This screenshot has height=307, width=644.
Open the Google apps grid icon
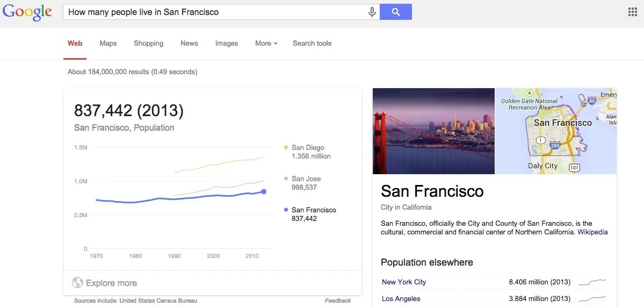[x=633, y=12]
